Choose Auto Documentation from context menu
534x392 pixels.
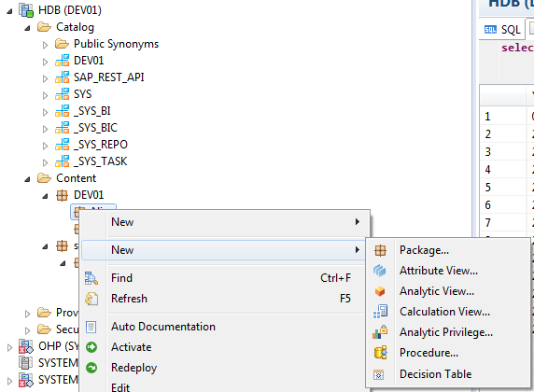pyautogui.click(x=224, y=327)
